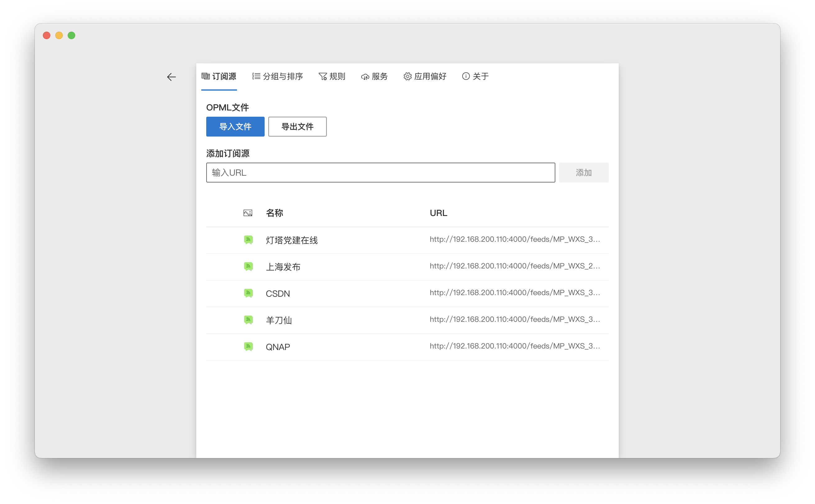Open the 订阅源 tab
The width and height of the screenshot is (815, 504).
219,76
